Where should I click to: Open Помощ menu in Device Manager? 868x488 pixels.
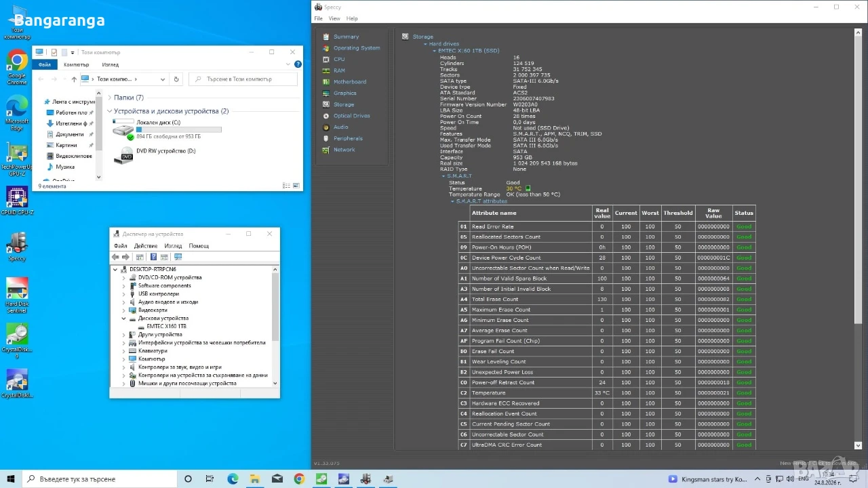[x=199, y=246]
